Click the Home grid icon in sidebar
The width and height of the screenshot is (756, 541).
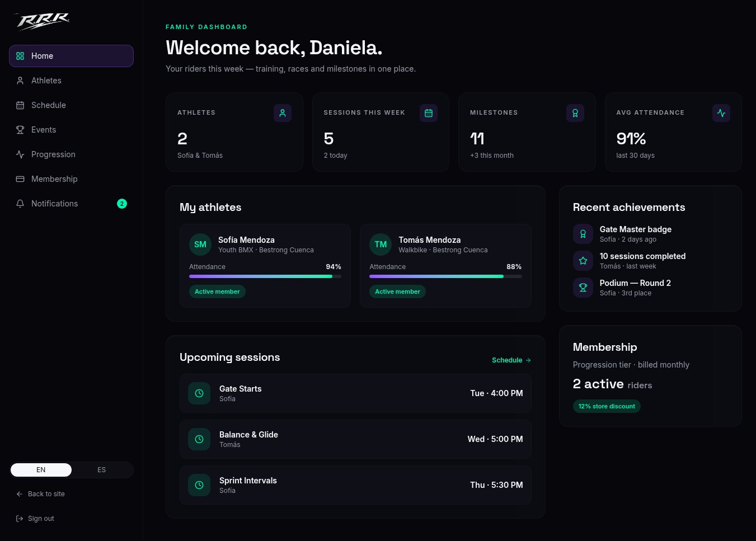point(20,56)
